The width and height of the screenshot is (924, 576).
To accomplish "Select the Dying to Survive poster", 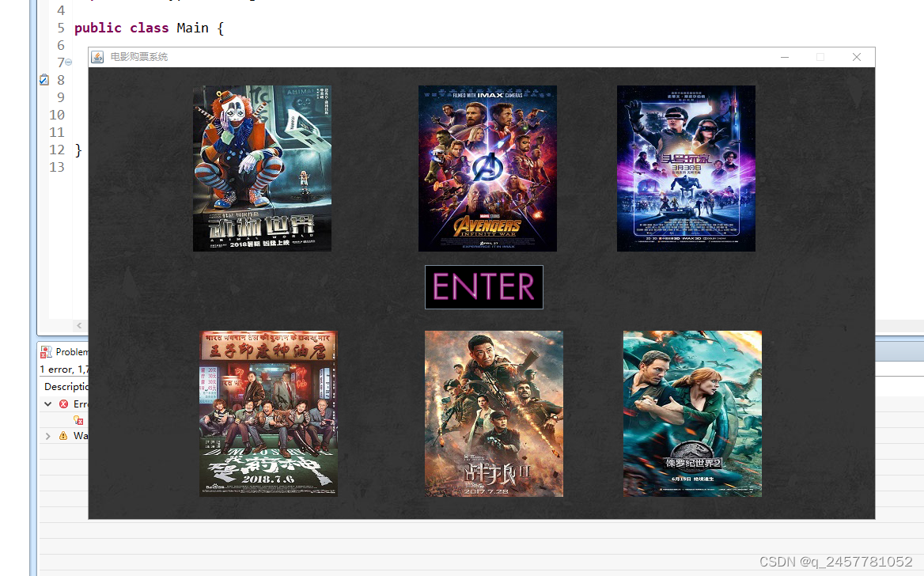I will click(x=268, y=413).
